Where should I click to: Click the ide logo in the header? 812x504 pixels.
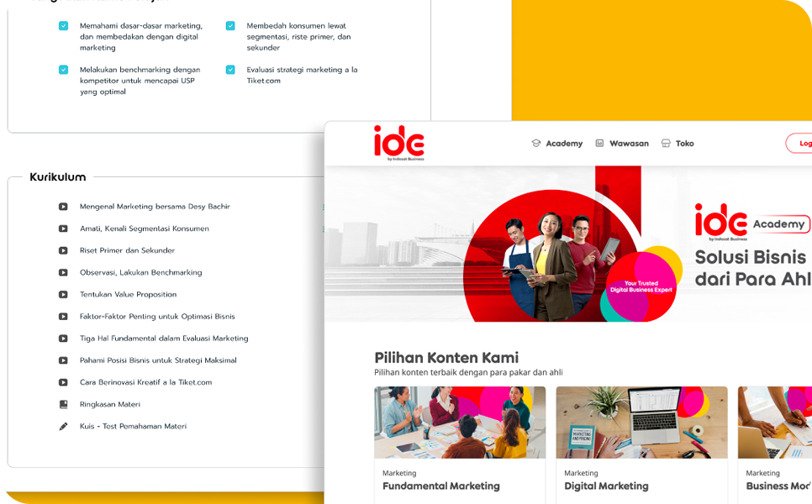pos(399,142)
